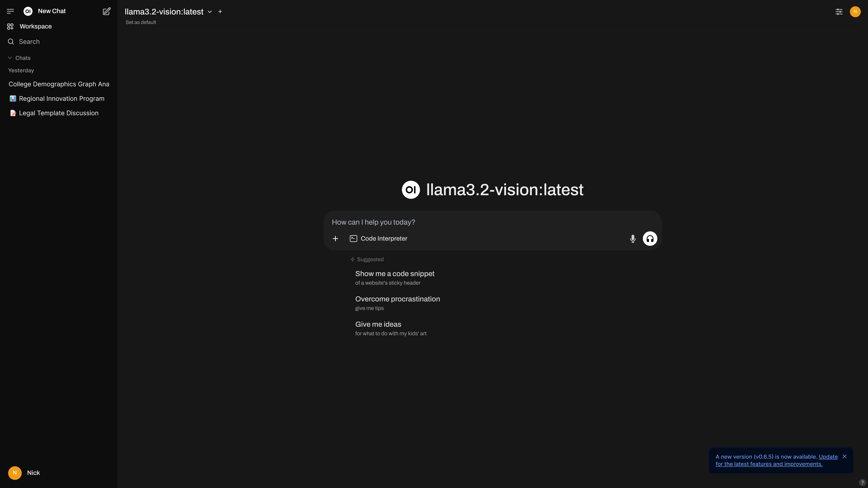Set llama3.2-vision:latest as default model
This screenshot has height=488, width=868.
pyautogui.click(x=140, y=22)
